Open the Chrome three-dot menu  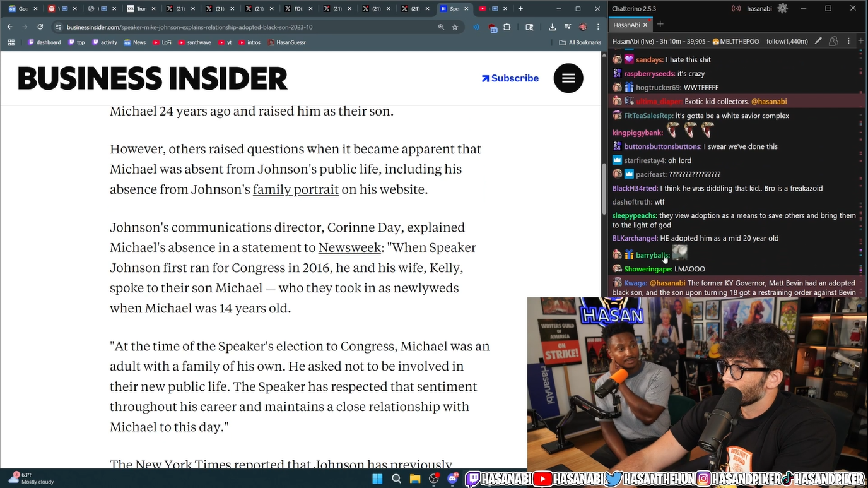[598, 27]
